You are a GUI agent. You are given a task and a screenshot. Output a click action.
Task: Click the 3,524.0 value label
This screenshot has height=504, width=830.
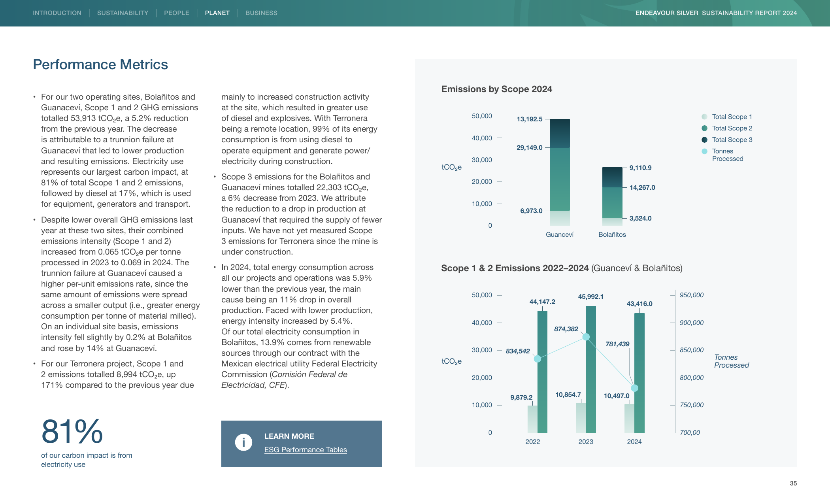coord(640,218)
